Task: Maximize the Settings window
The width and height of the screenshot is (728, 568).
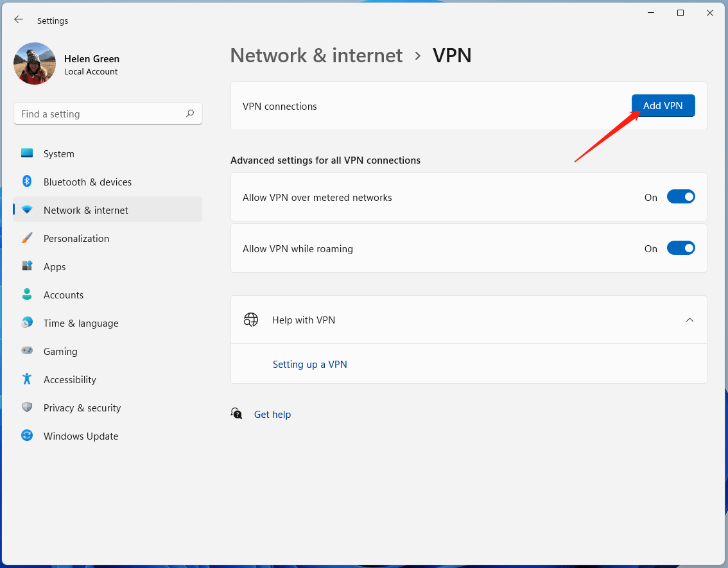Action: coord(680,13)
